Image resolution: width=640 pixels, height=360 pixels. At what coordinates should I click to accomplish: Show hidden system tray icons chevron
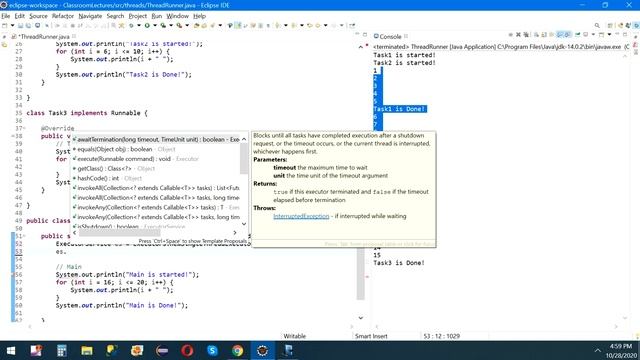click(x=598, y=351)
